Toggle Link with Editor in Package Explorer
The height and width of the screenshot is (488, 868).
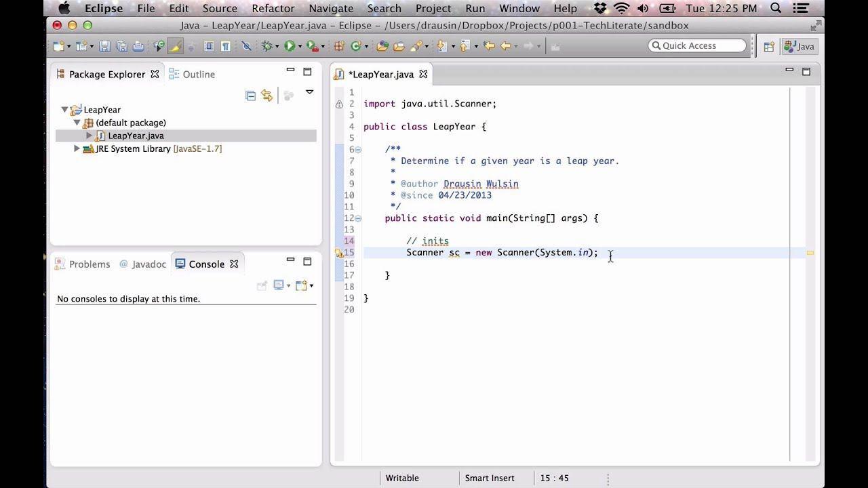[x=267, y=96]
